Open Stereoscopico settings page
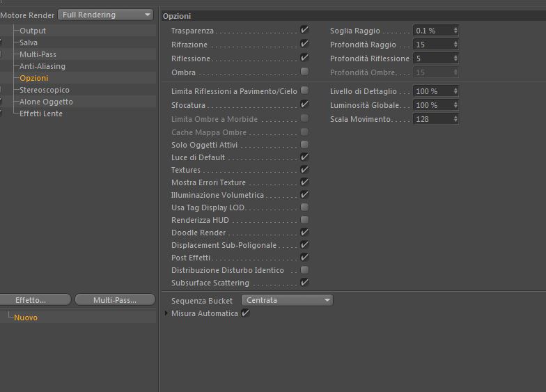 45,90
